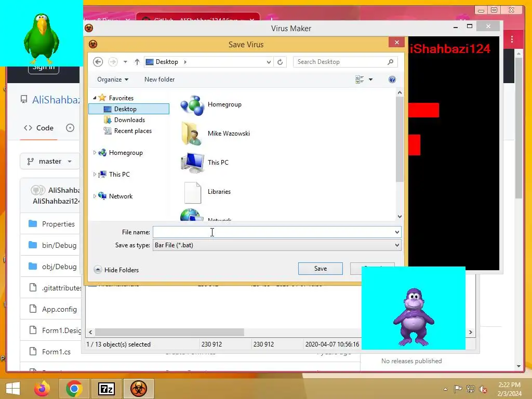This screenshot has width=532, height=399.
Task: Click the GitHub repository book icon
Action: click(24, 99)
